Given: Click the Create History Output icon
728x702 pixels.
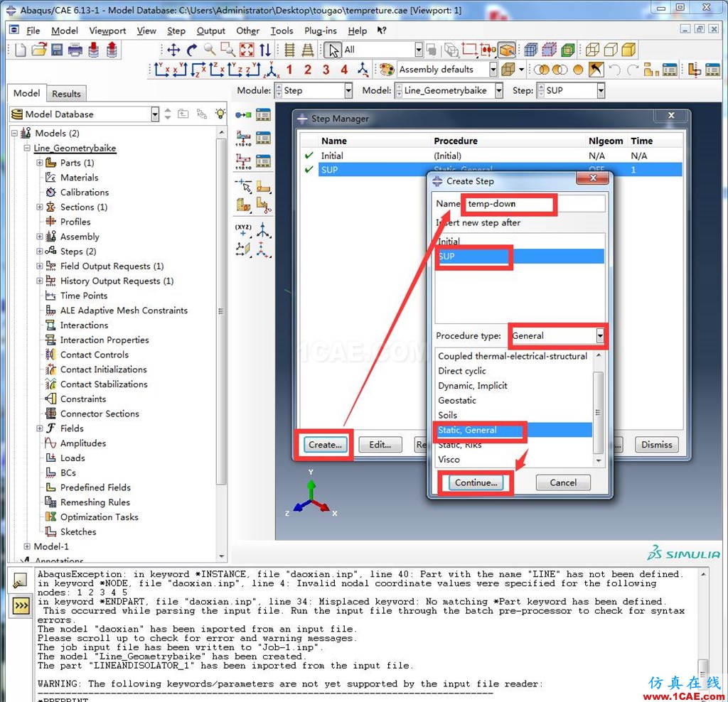Looking at the screenshot, I should [x=243, y=161].
